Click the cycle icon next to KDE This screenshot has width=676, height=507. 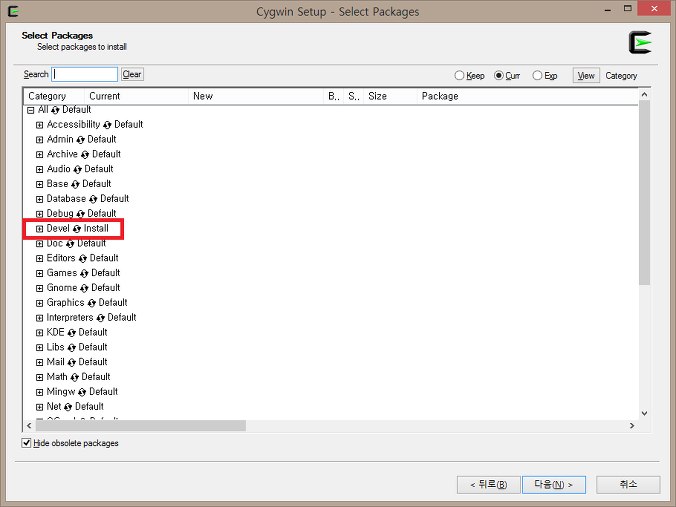(x=72, y=333)
